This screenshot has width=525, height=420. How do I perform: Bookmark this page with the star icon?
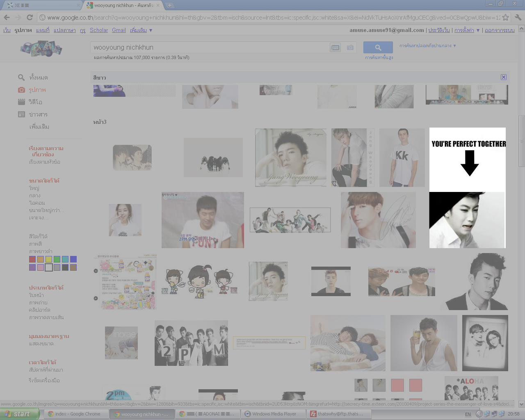(x=505, y=17)
